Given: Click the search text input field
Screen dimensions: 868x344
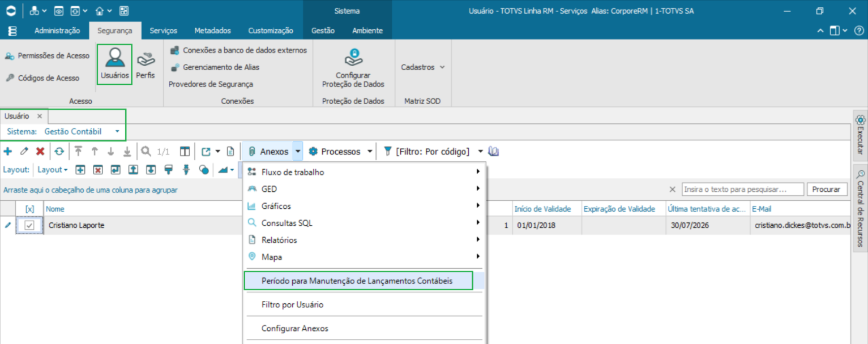Looking at the screenshot, I should pos(743,190).
